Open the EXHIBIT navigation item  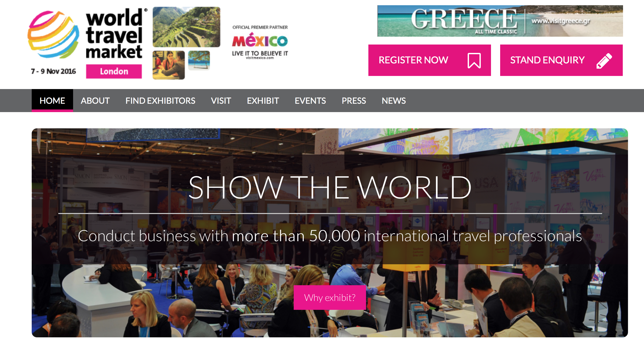tap(263, 101)
